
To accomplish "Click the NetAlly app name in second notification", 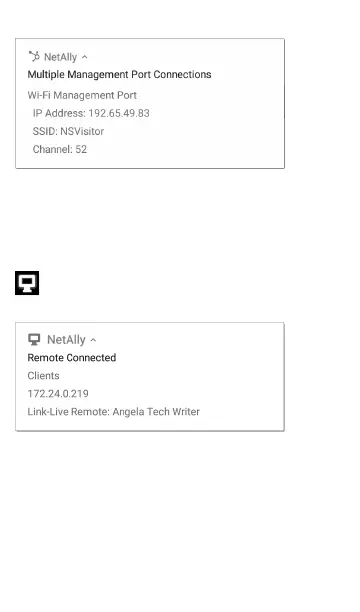I will click(x=66, y=340).
